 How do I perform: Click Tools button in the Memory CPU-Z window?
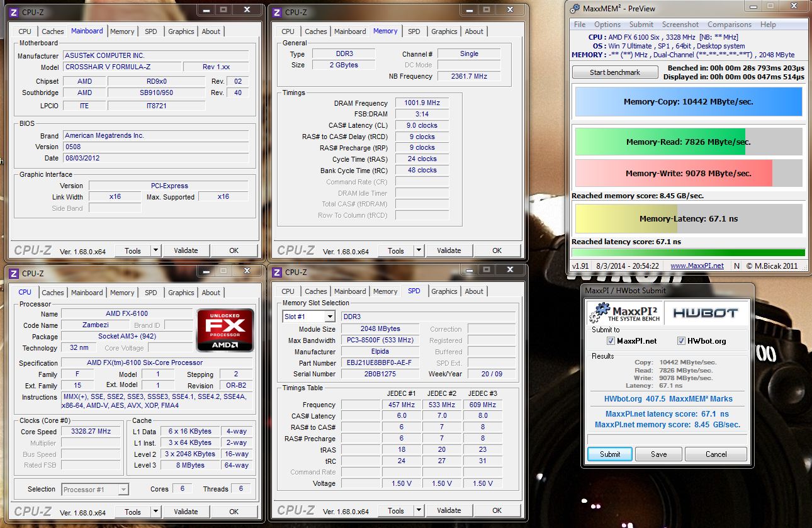pos(396,250)
